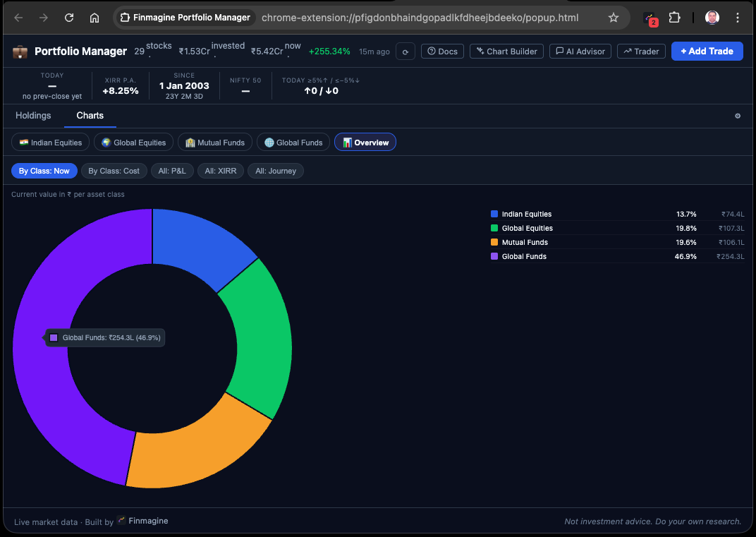This screenshot has width=756, height=537.
Task: Click the + Add Trade button
Action: click(x=707, y=51)
